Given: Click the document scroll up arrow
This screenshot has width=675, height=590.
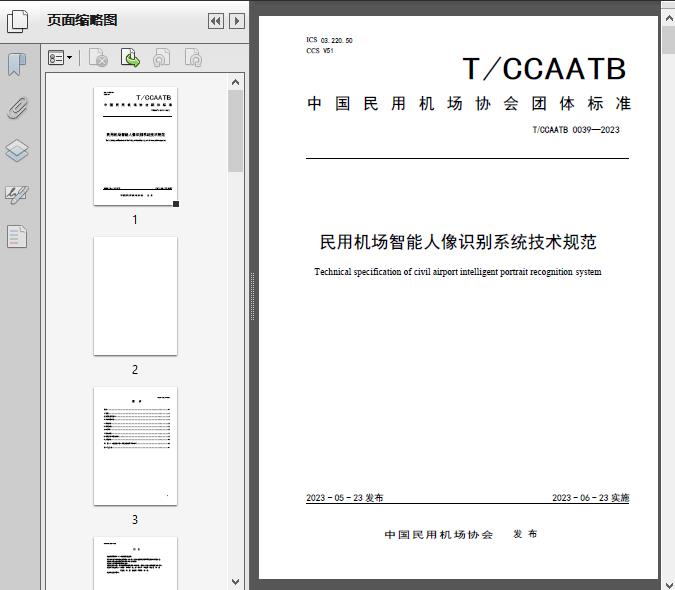Looking at the screenshot, I should [669, 18].
